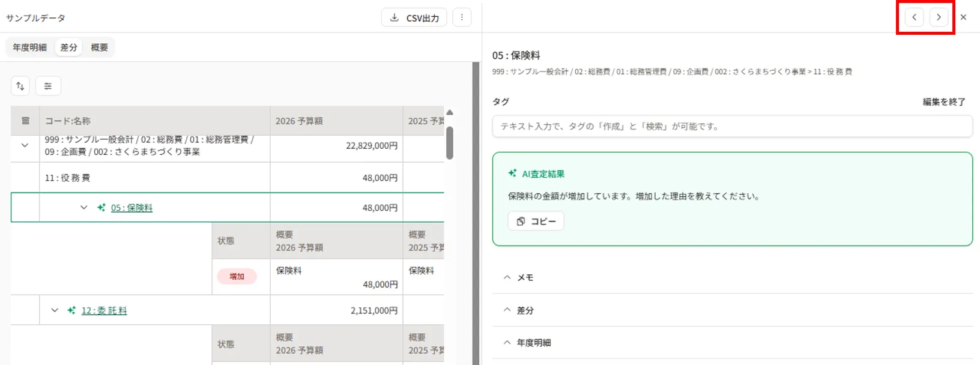Click the 05:保険料 panel title
This screenshot has width=980, height=365.
[516, 55]
